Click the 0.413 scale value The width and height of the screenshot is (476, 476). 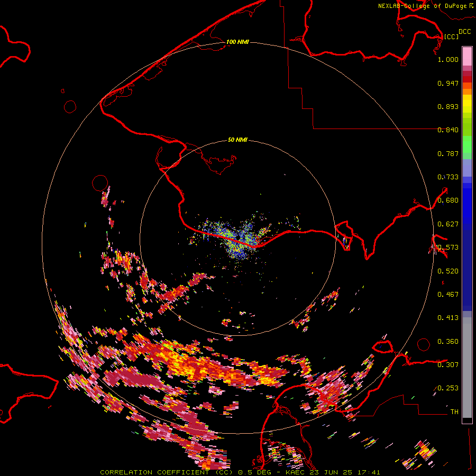pos(448,318)
